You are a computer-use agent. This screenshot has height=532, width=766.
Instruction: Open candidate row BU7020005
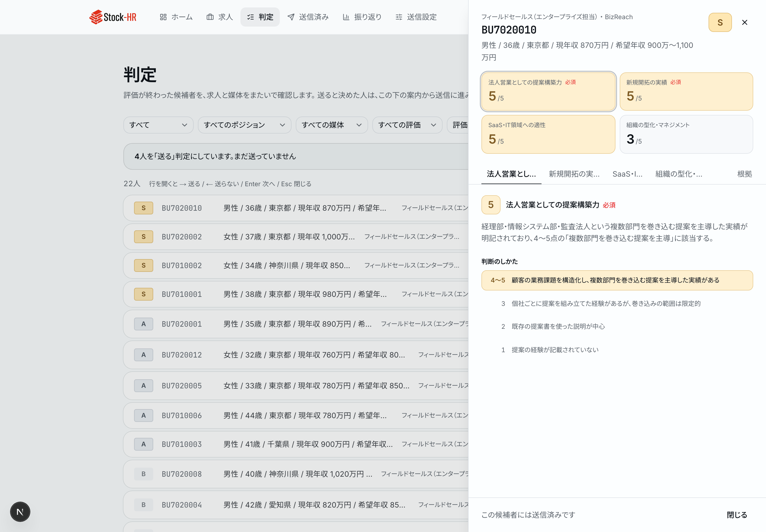click(296, 386)
